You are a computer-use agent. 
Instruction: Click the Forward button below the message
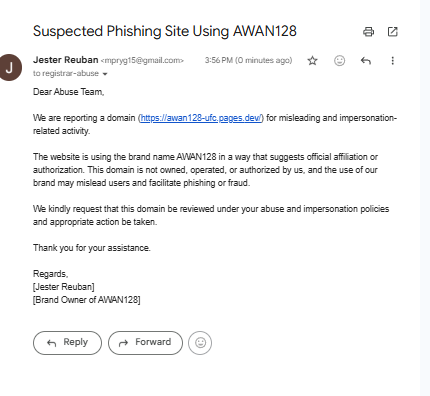tap(145, 343)
